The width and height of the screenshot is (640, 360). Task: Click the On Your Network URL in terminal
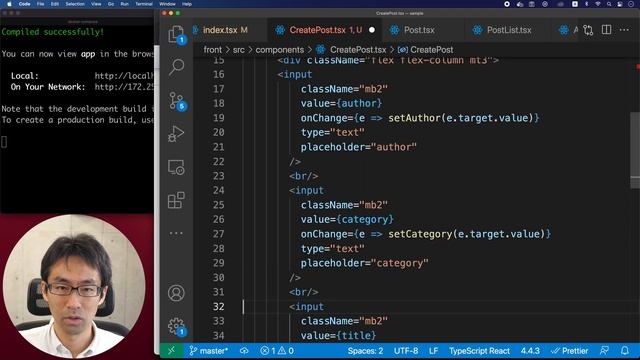click(124, 87)
